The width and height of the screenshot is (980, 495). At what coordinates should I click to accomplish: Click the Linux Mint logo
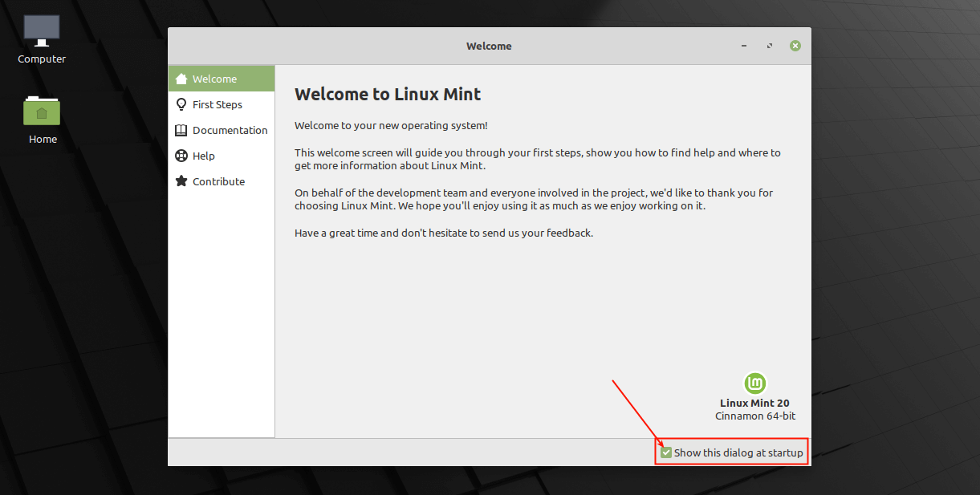pos(755,383)
